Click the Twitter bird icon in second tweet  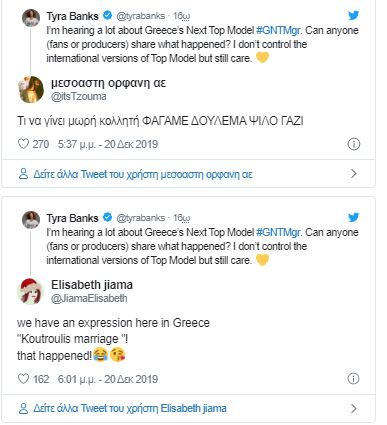[353, 217]
